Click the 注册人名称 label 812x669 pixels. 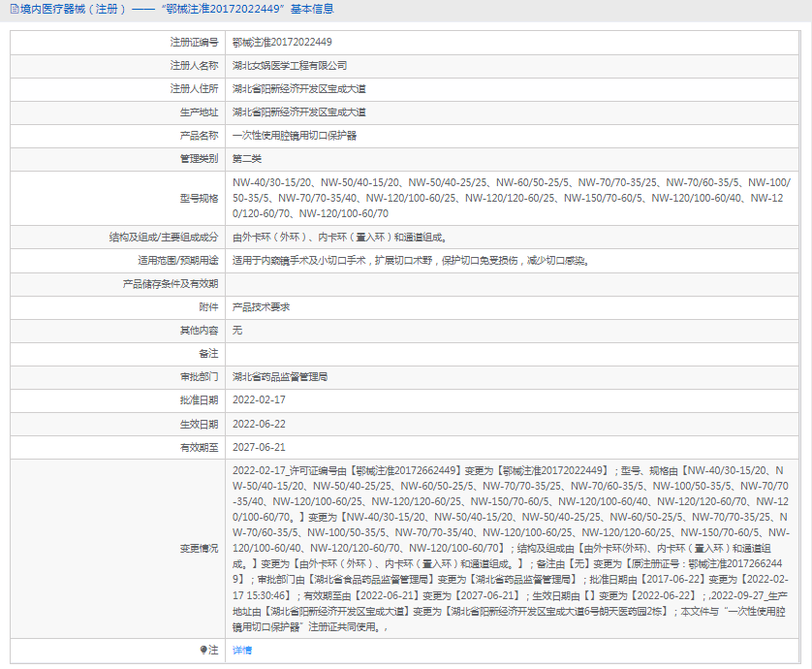click(x=194, y=66)
